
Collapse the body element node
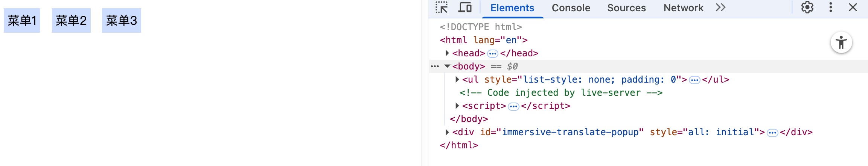[x=447, y=66]
